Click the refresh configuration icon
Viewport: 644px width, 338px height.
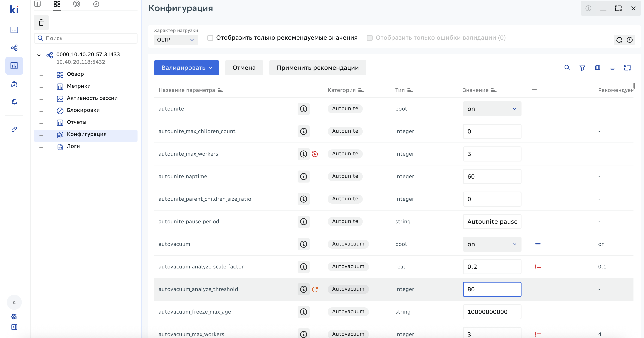[x=619, y=40]
